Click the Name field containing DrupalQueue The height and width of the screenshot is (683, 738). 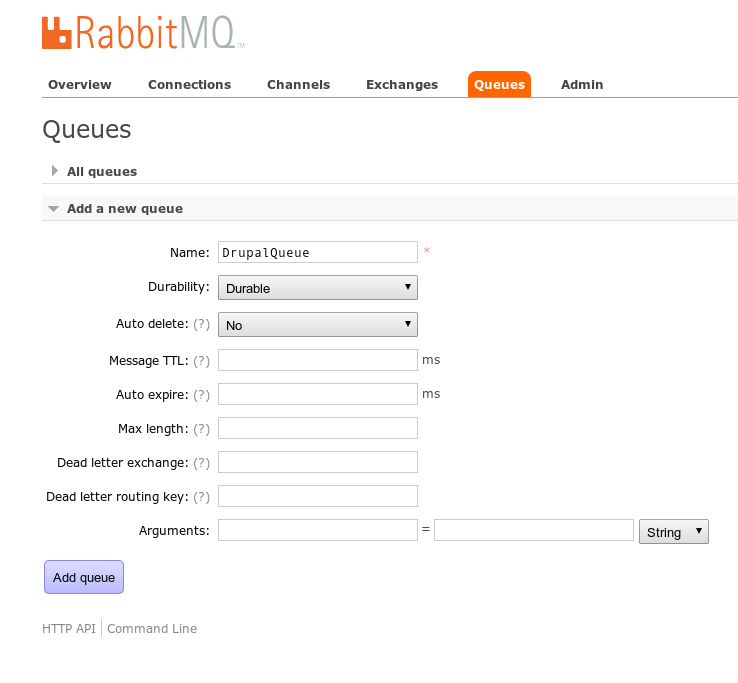[318, 252]
